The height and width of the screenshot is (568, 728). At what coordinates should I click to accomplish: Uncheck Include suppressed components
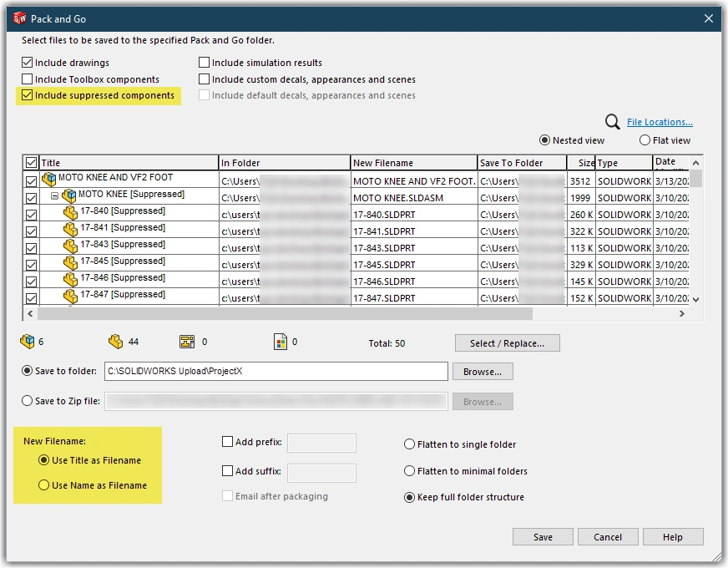[28, 95]
